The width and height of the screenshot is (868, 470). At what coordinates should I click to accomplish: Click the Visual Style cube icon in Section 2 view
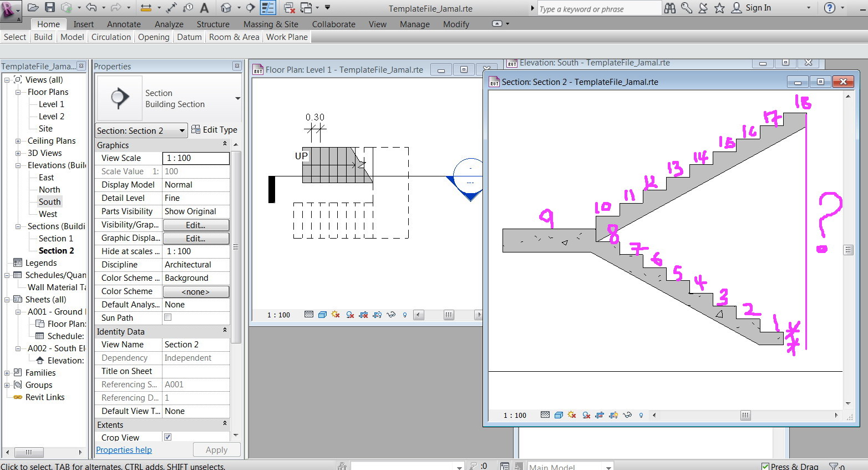(x=559, y=415)
